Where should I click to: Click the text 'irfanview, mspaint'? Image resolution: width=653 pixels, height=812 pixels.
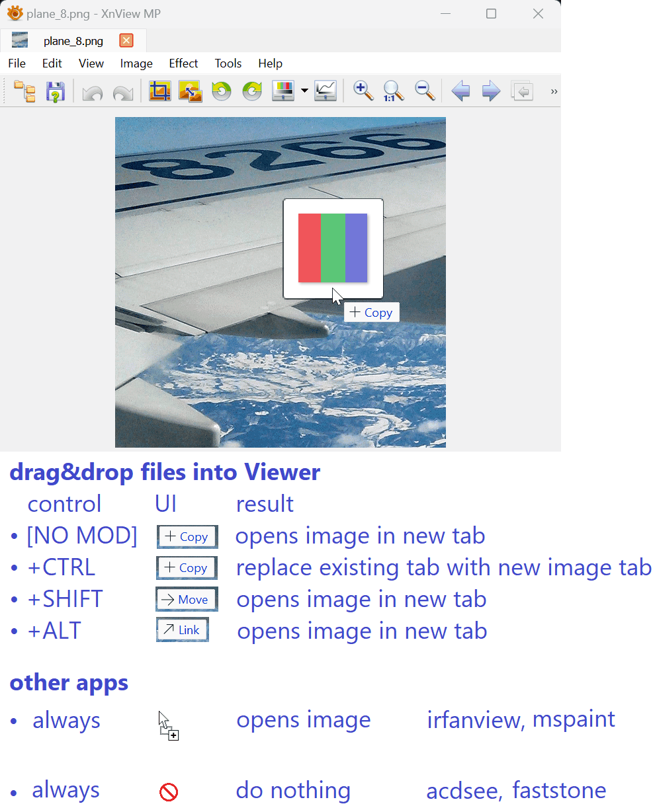click(x=521, y=719)
